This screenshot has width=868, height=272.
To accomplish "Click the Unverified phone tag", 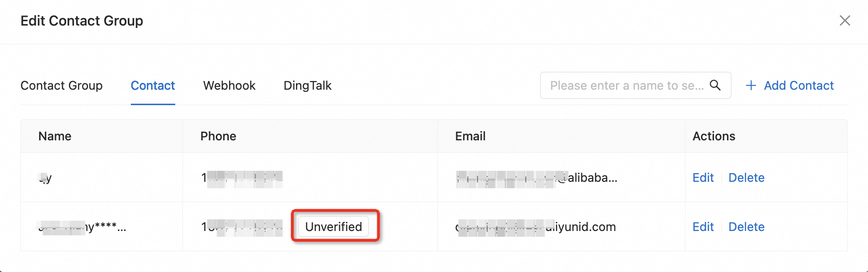I will 334,227.
